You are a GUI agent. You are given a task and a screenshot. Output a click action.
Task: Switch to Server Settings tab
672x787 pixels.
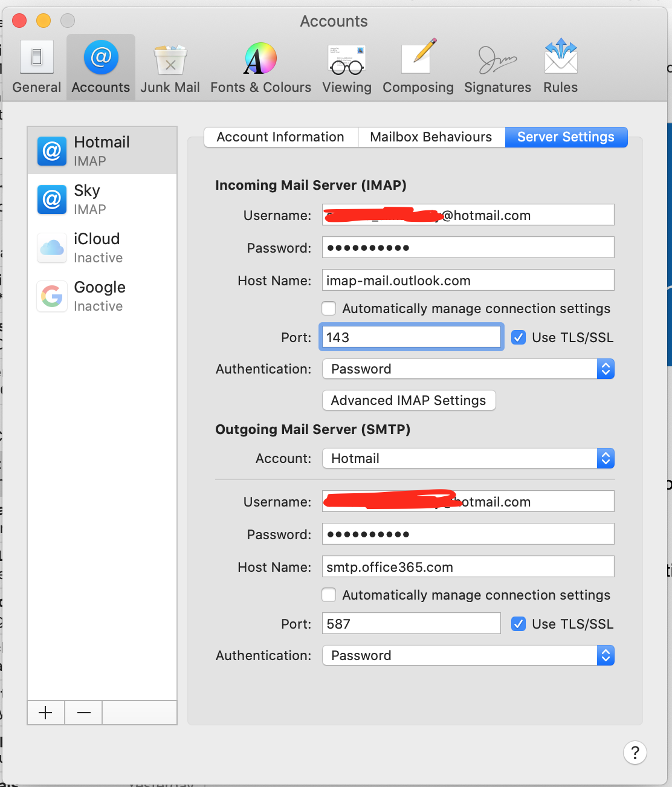point(566,137)
